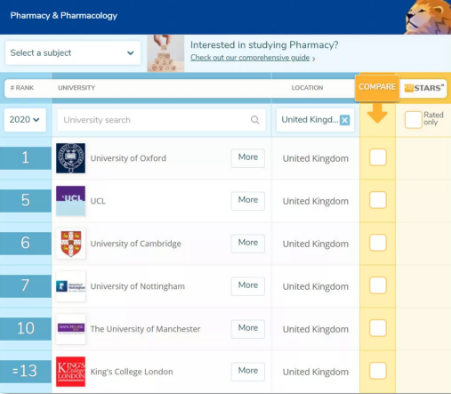Click More for University of Nottingham
Viewport: 451px width, 394px height.
(248, 285)
